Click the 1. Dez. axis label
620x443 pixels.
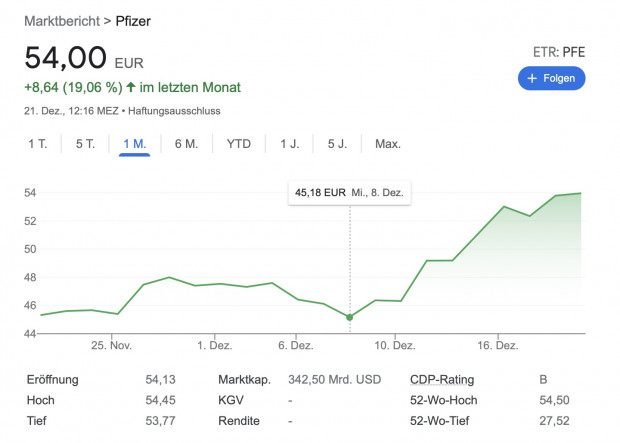coord(215,346)
